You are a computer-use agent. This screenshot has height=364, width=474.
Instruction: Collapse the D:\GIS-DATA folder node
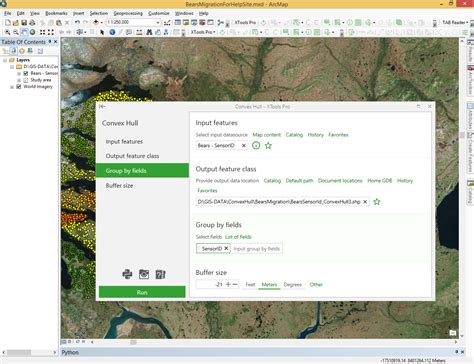tap(12, 67)
